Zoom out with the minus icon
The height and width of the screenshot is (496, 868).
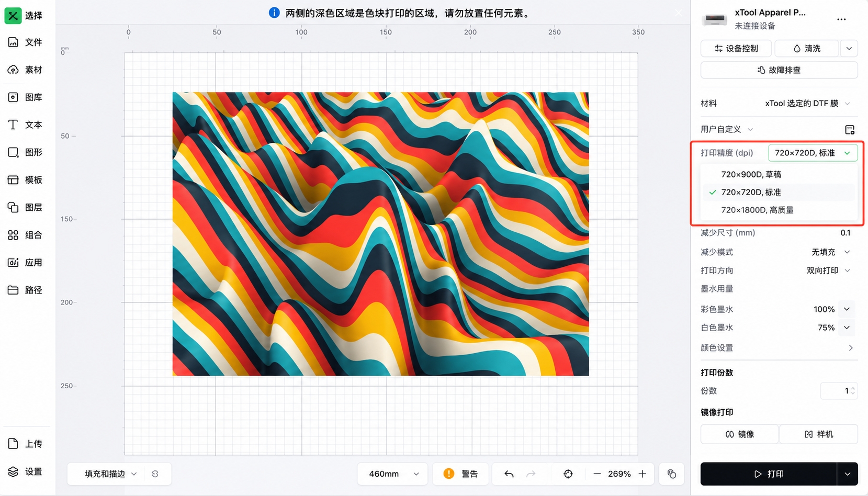[x=597, y=474]
